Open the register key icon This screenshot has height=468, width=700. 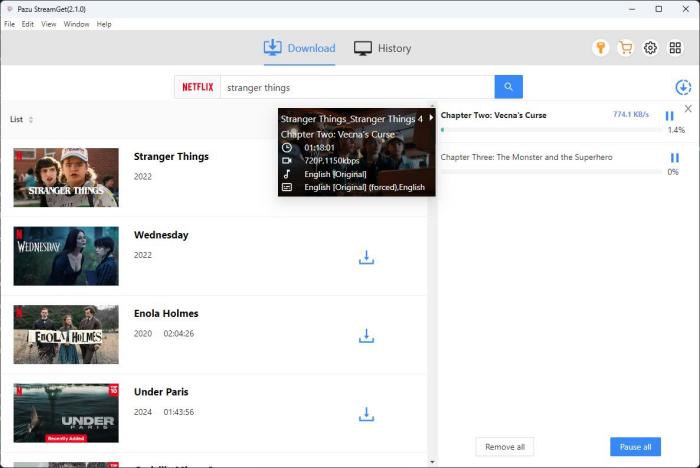point(600,48)
